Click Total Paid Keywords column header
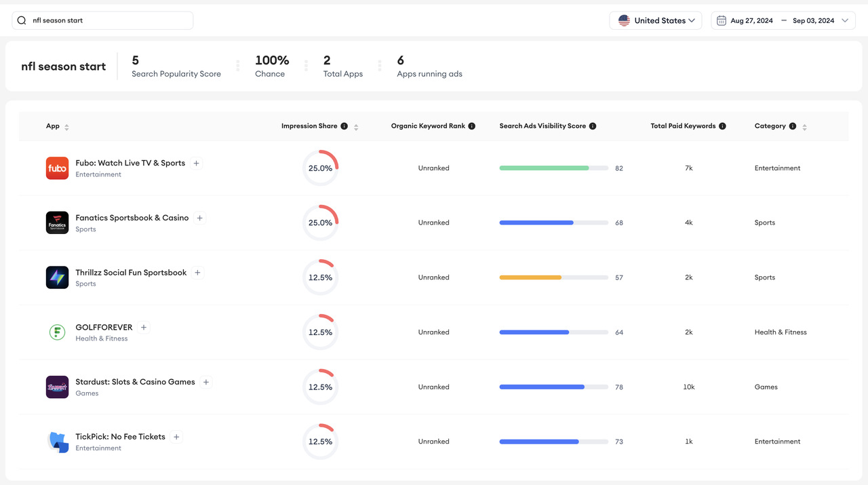The height and width of the screenshot is (485, 868). (x=683, y=126)
